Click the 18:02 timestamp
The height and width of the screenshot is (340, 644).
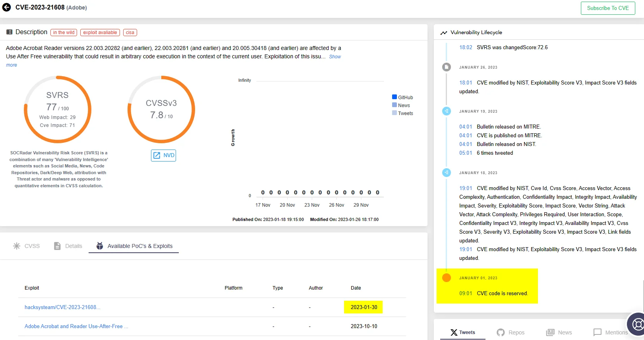click(466, 47)
